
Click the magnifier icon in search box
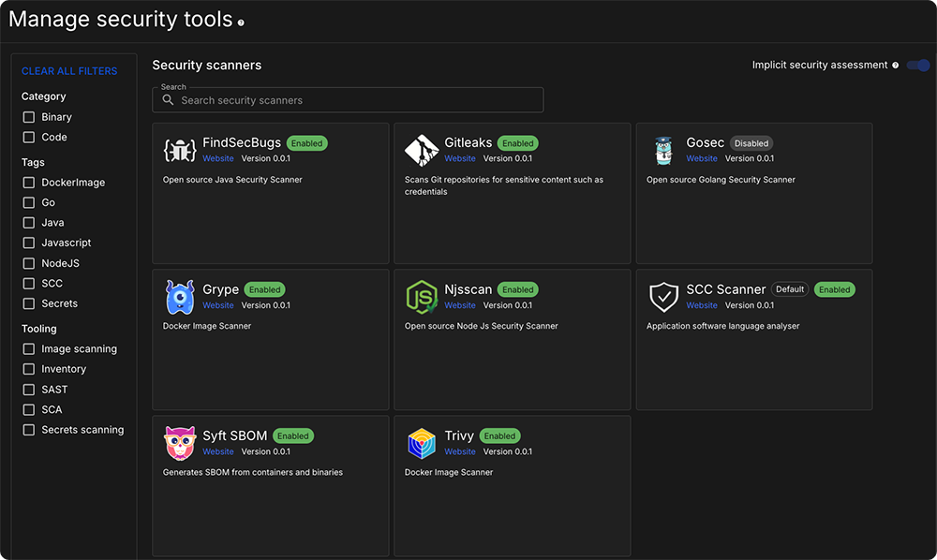tap(168, 99)
